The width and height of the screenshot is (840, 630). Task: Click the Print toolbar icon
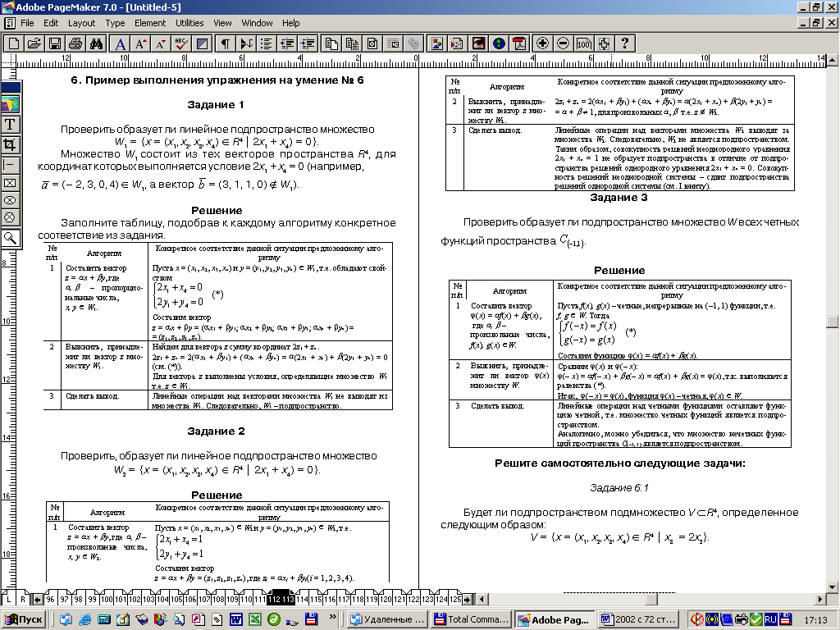[75, 43]
